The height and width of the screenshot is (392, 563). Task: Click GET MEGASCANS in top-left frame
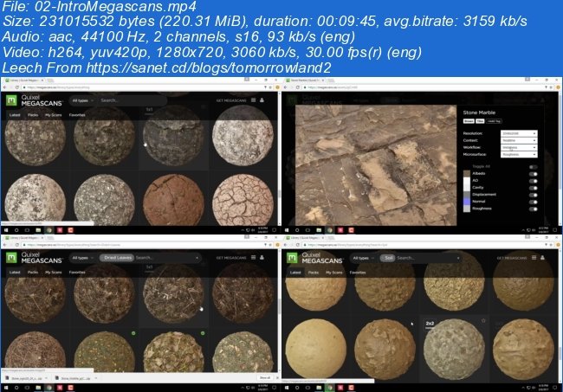(x=231, y=100)
